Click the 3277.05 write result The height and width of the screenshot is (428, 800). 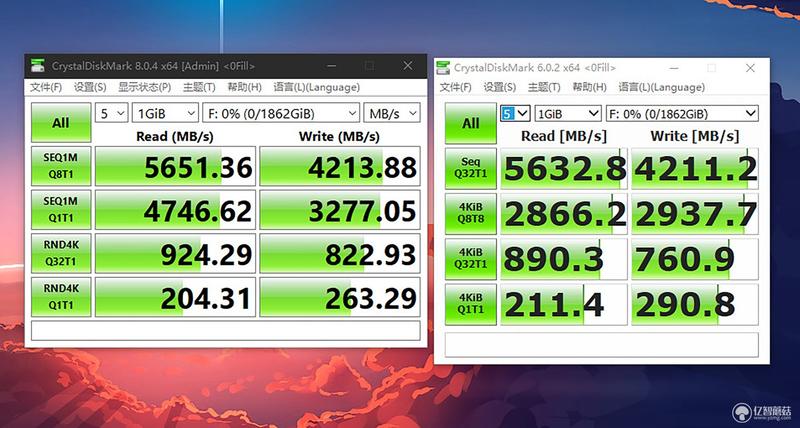340,210
